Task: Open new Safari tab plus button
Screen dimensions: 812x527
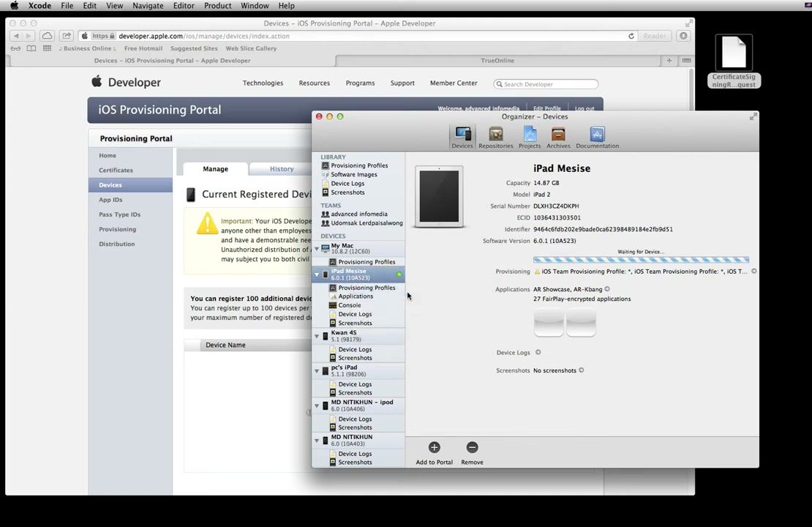Action: (669, 61)
